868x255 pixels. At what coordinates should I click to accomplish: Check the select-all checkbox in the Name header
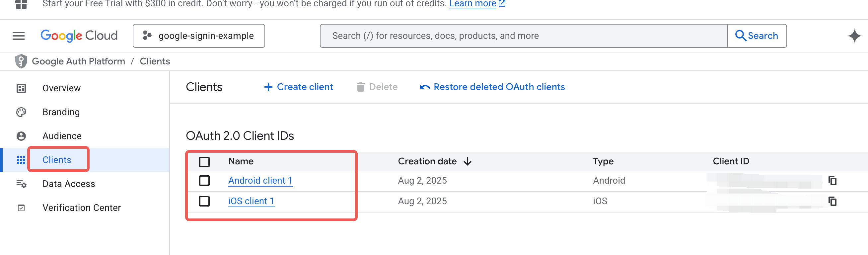[x=204, y=162]
